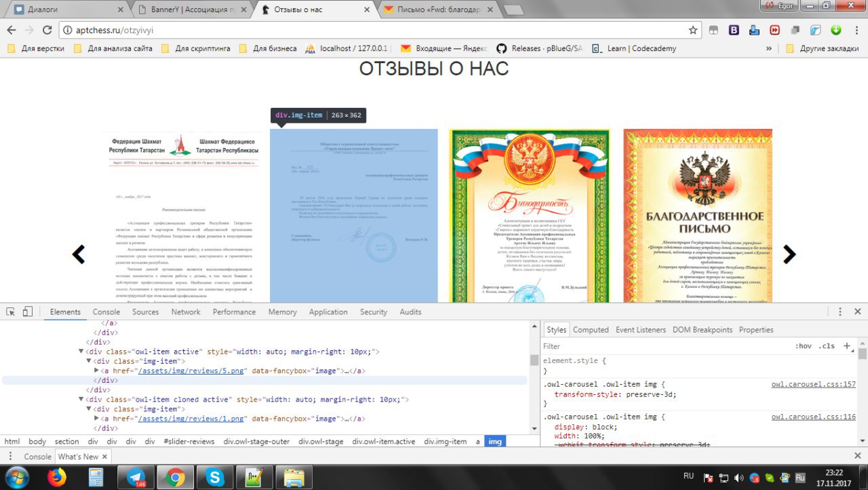Screen dimensions: 868x490
Task: Open Firefox from the taskbar
Action: click(57, 477)
